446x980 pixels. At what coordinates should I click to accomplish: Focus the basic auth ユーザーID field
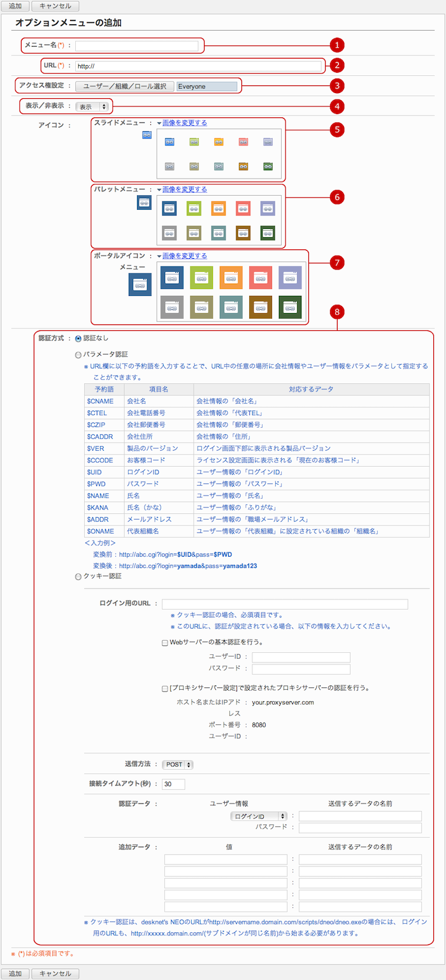pos(301,657)
